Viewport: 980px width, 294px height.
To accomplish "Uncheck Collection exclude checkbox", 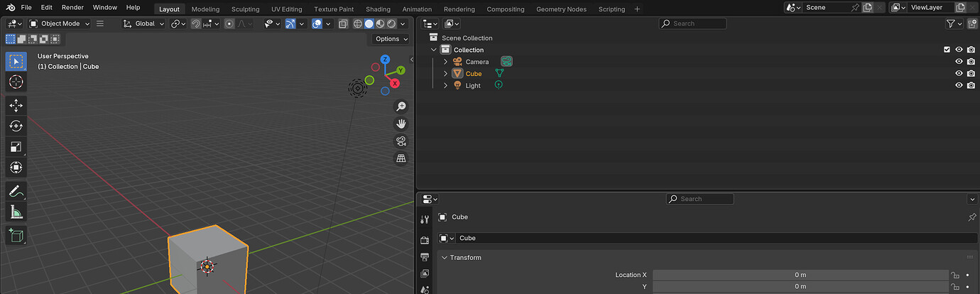I will coord(947,50).
